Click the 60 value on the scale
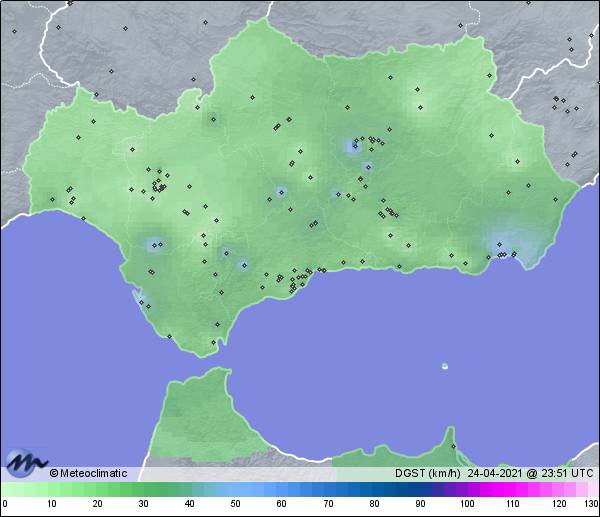600x517 pixels. tap(282, 504)
